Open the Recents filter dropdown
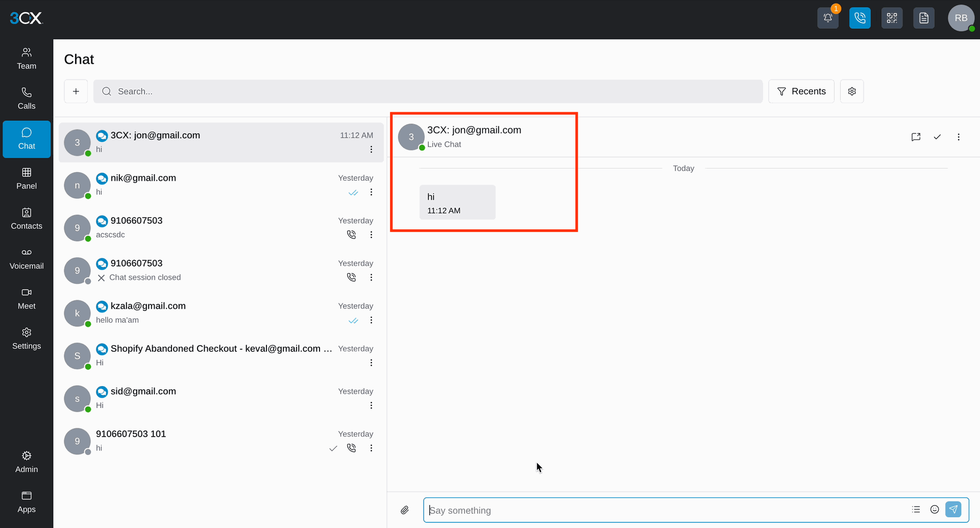Screen dimensions: 980x528 (801, 91)
